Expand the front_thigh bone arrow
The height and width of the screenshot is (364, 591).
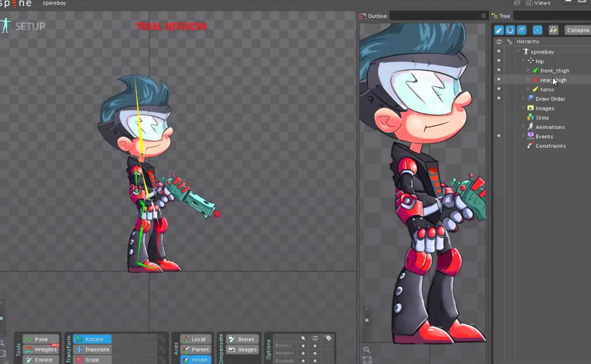[x=528, y=70]
